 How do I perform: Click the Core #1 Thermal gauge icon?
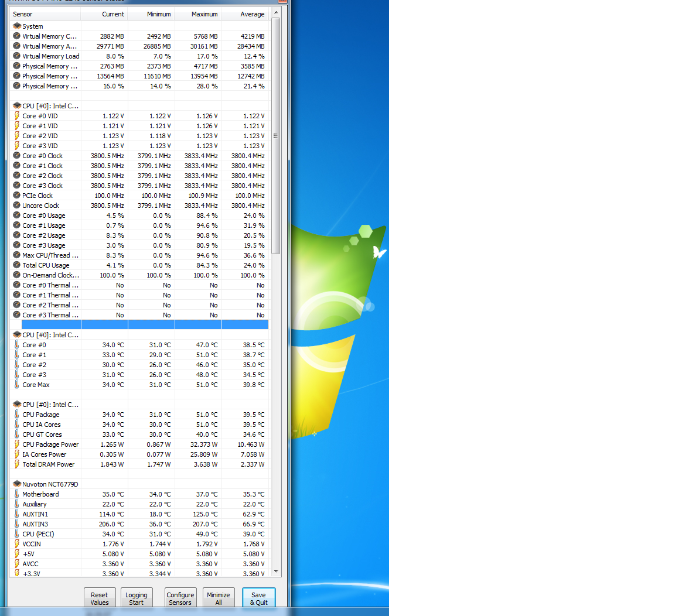[x=17, y=295]
